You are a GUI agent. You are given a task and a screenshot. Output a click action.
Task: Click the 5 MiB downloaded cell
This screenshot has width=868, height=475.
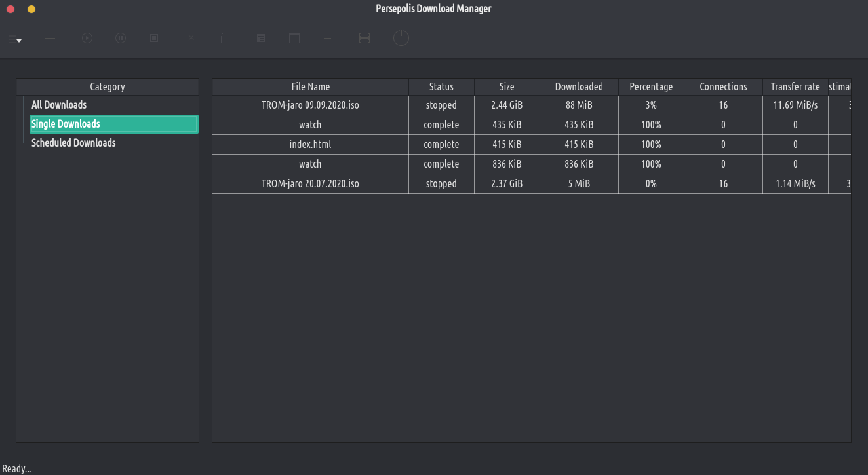[579, 183]
